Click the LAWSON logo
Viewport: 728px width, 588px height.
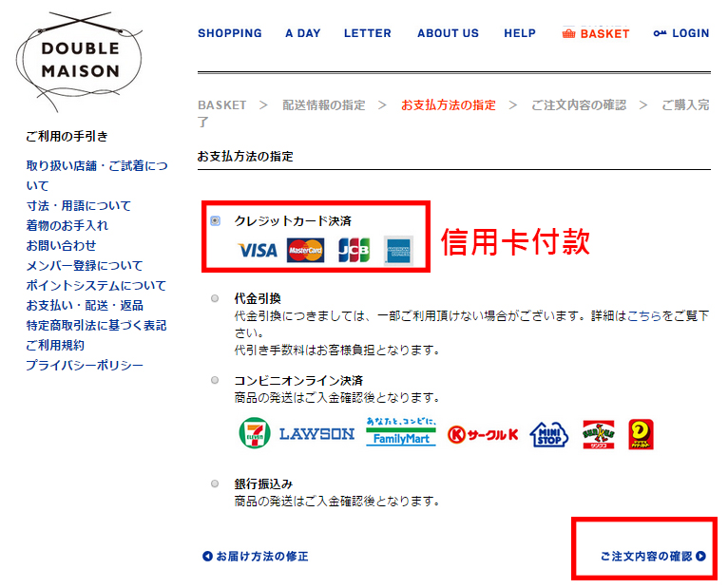pyautogui.click(x=316, y=434)
